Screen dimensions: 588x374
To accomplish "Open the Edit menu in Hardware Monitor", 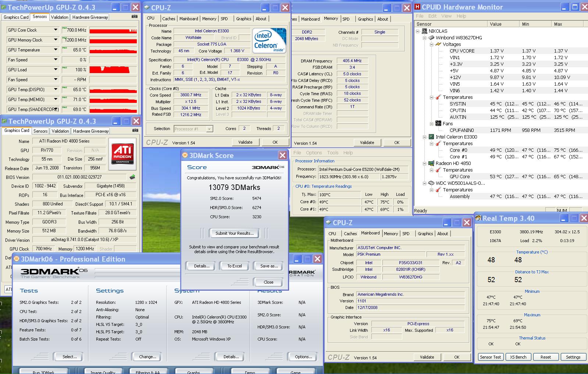I will 432,16.
